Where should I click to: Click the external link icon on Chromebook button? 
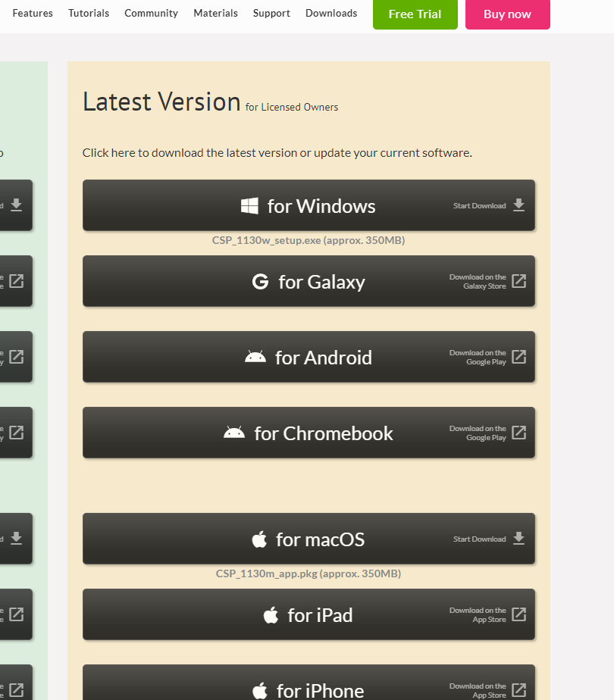(519, 433)
